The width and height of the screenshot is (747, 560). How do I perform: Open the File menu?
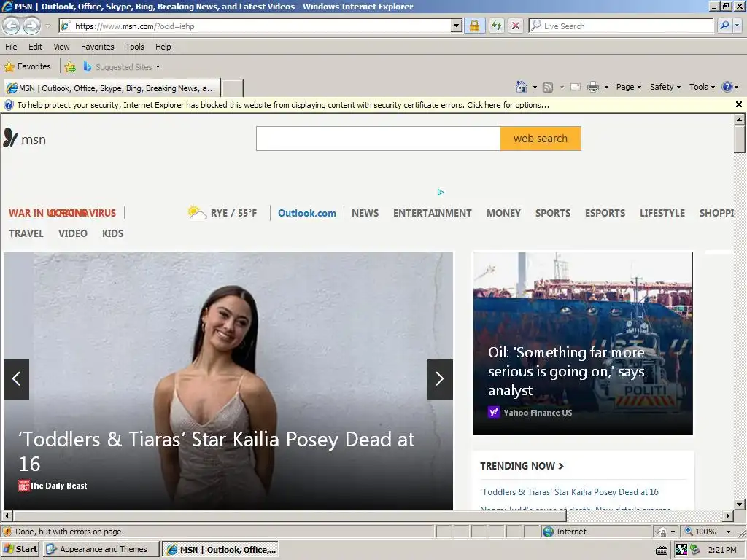[11, 47]
